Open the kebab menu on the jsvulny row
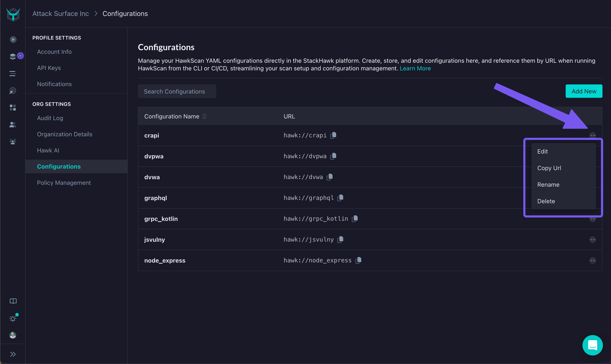The width and height of the screenshot is (611, 364). click(593, 240)
